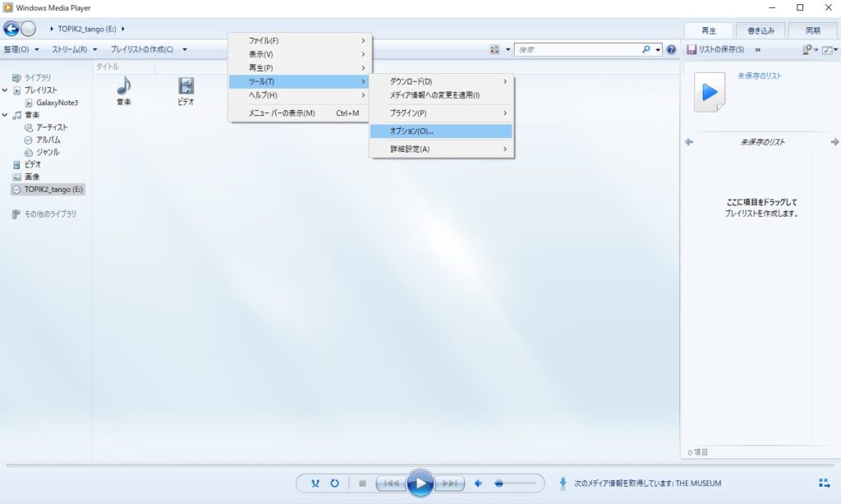Viewport: 841px width, 504px height.
Task: Click the Stop playback button
Action: pyautogui.click(x=362, y=483)
